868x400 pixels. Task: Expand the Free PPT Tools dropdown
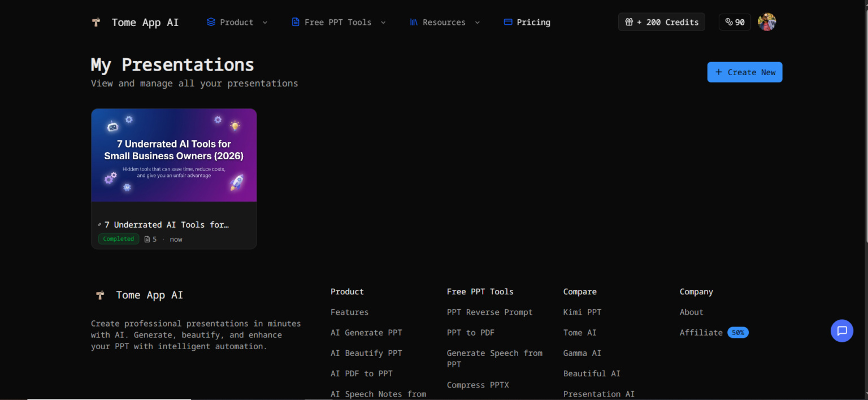click(338, 22)
